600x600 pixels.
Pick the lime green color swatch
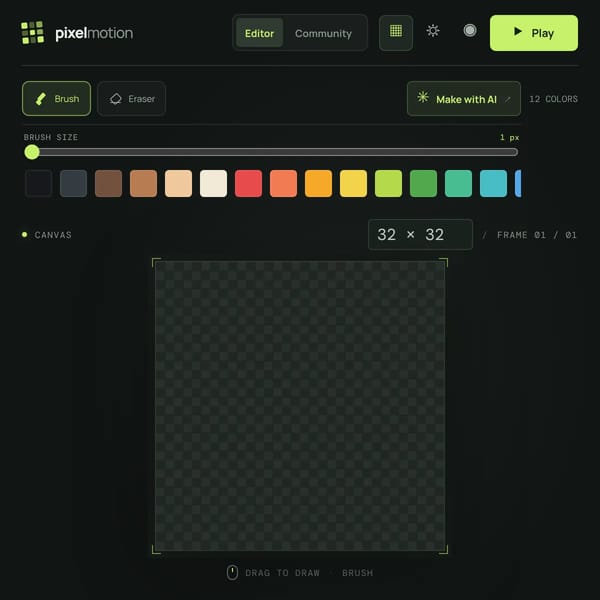coord(389,184)
